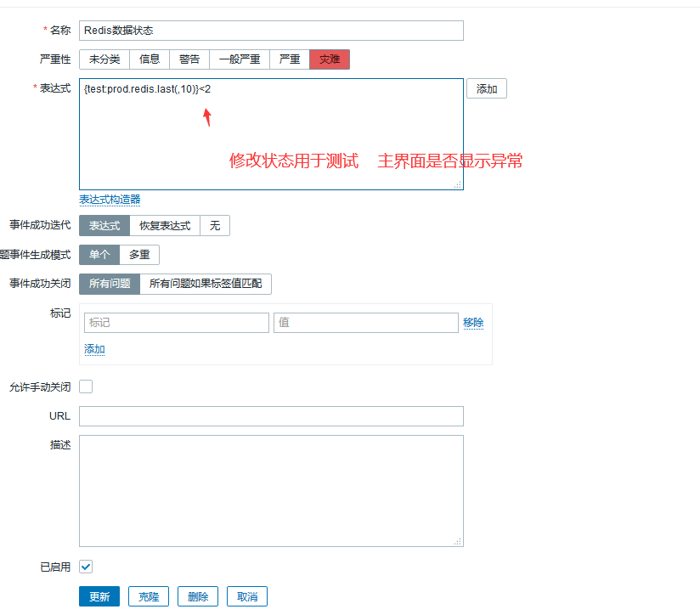Enable the 允许手动关闭 checkbox
The width and height of the screenshot is (700, 615).
coord(86,386)
